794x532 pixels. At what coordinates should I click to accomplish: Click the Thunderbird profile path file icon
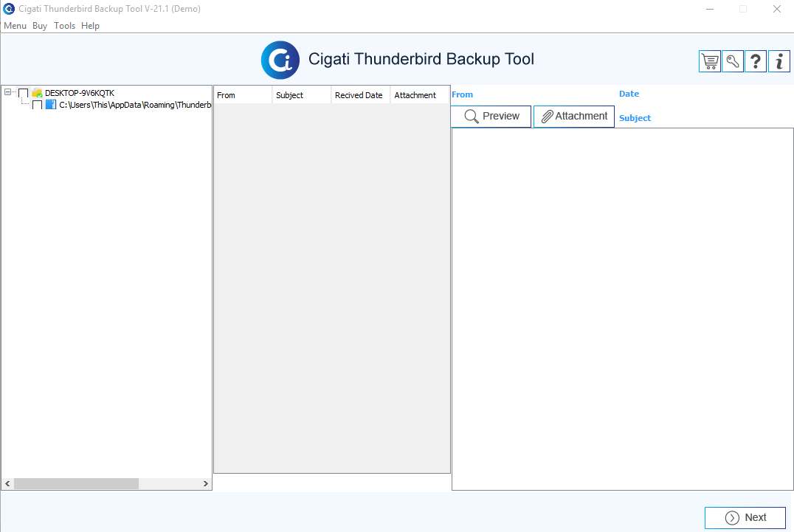[51, 105]
